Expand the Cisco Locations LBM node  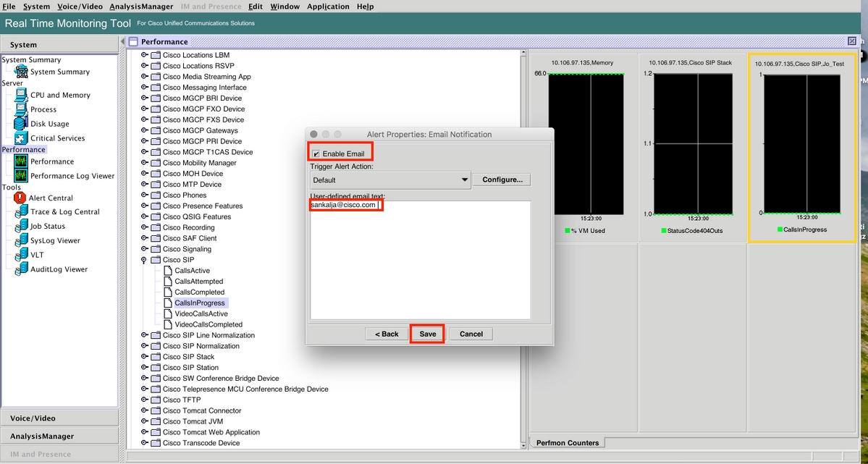click(x=144, y=55)
